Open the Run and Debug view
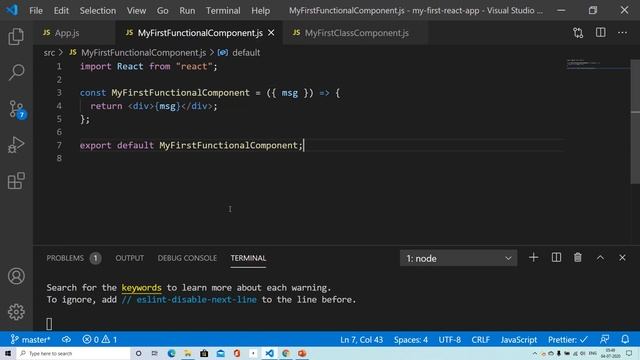The height and width of the screenshot is (360, 640). point(16,144)
